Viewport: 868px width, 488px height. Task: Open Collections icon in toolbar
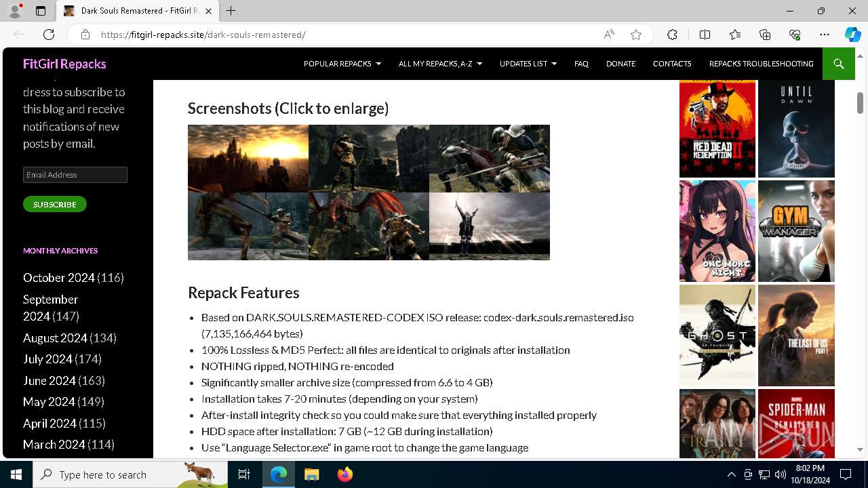click(765, 35)
